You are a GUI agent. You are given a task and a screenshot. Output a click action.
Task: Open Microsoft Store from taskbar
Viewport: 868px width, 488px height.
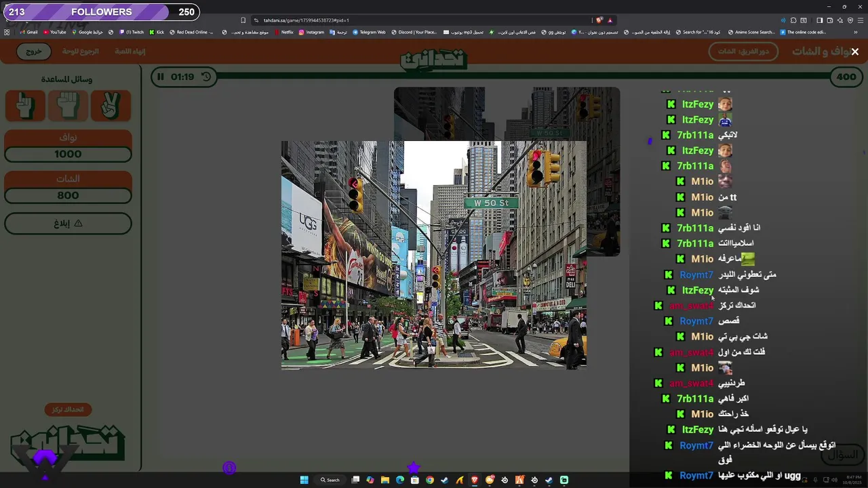[415, 480]
